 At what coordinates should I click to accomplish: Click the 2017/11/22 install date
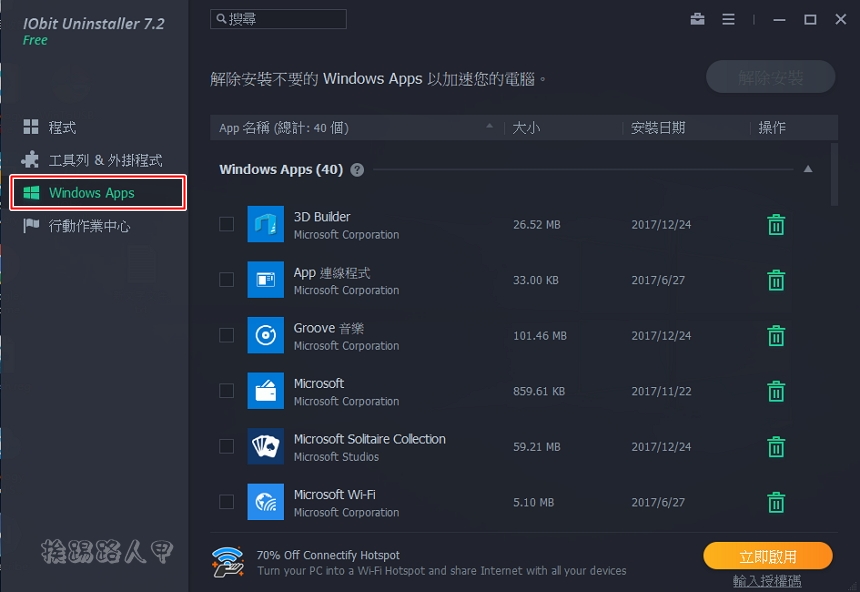tap(661, 391)
